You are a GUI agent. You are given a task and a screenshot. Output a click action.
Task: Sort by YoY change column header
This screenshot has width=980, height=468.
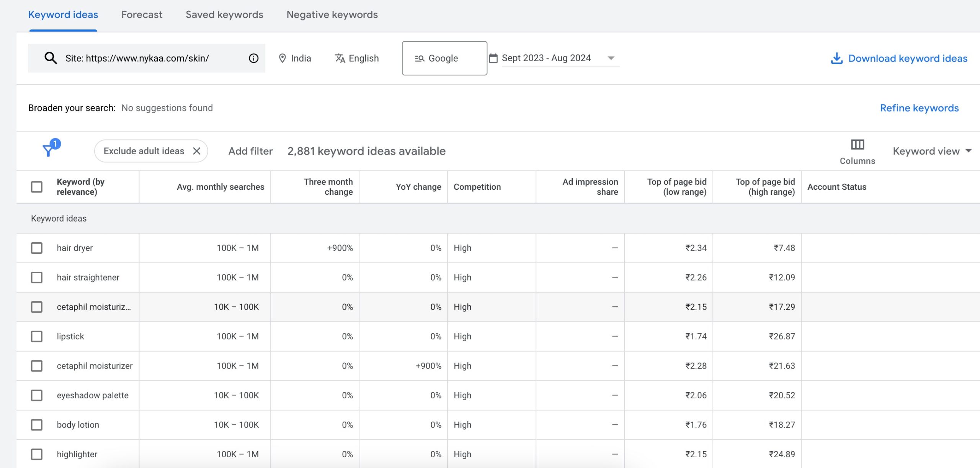click(x=418, y=187)
